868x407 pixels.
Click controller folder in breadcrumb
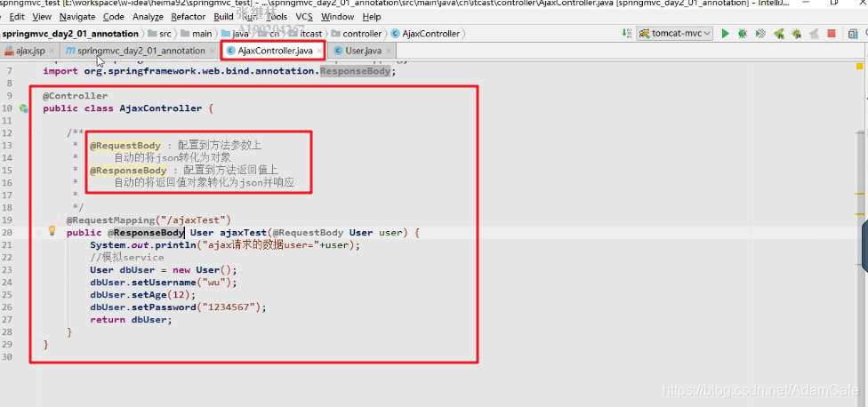pyautogui.click(x=357, y=34)
